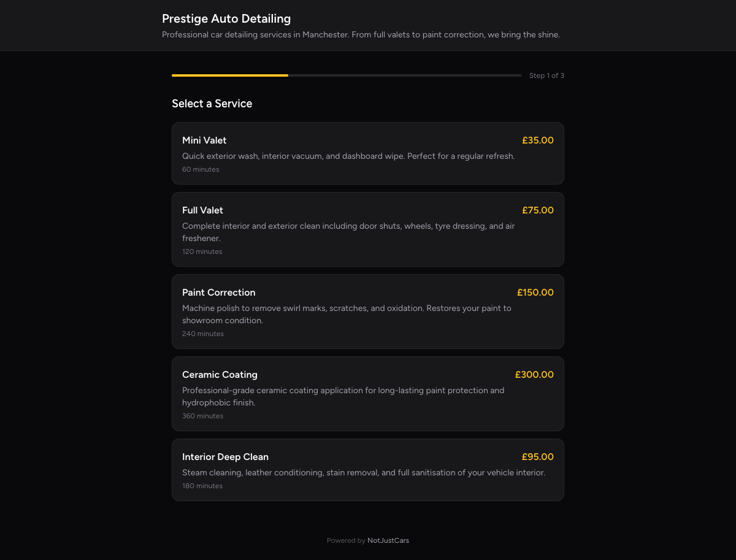Click the yellow progress bar
The height and width of the screenshot is (560, 736).
pyautogui.click(x=230, y=75)
